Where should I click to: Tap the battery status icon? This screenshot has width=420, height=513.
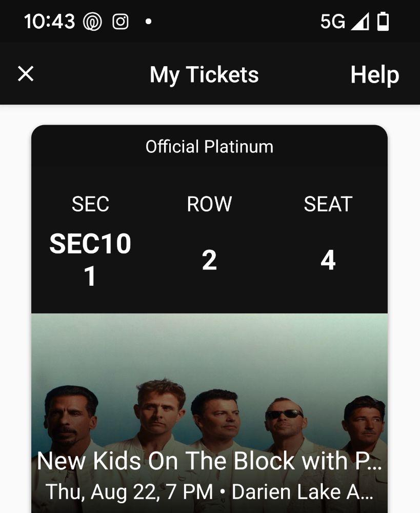(x=383, y=22)
